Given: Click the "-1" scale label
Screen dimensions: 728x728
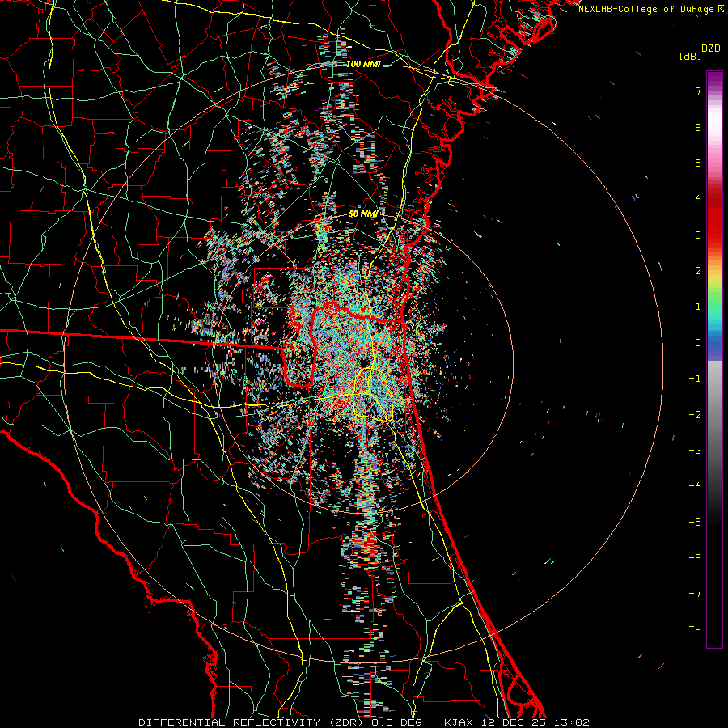Looking at the screenshot, I should click(695, 379).
